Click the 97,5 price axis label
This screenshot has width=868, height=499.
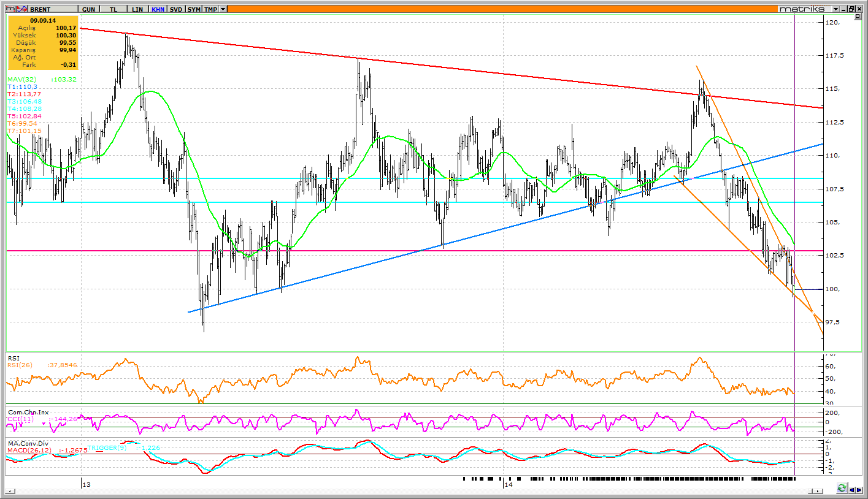click(834, 322)
